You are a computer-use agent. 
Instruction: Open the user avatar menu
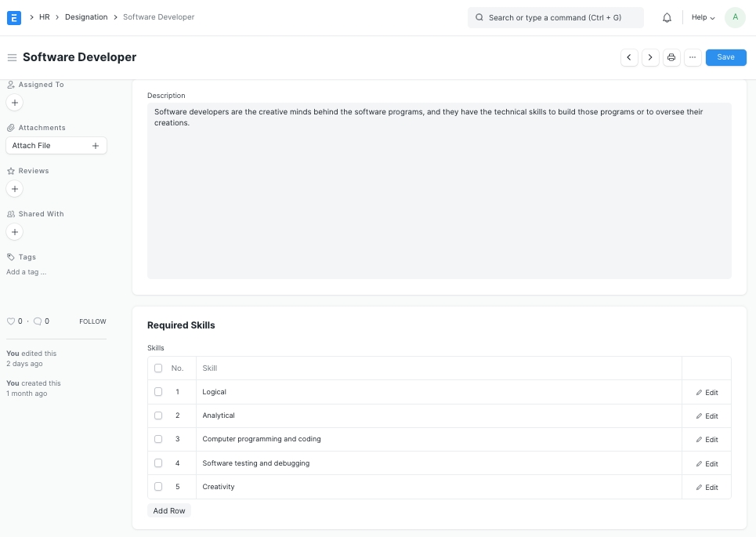[735, 17]
